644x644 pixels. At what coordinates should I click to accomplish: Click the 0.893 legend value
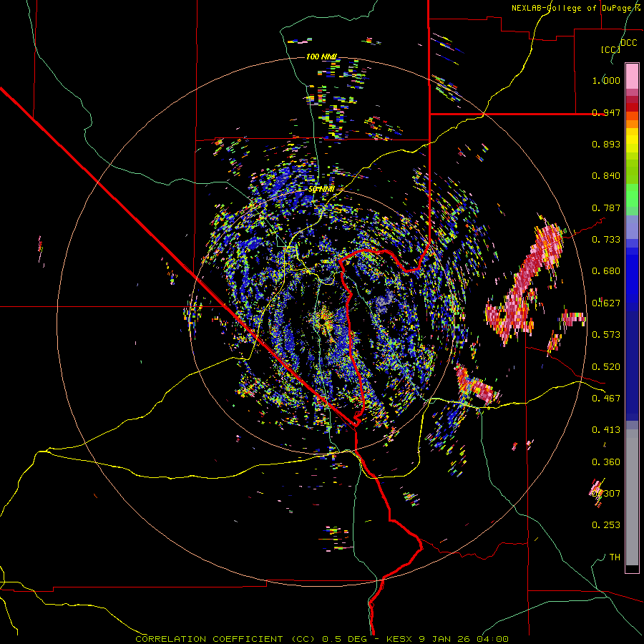click(x=606, y=144)
